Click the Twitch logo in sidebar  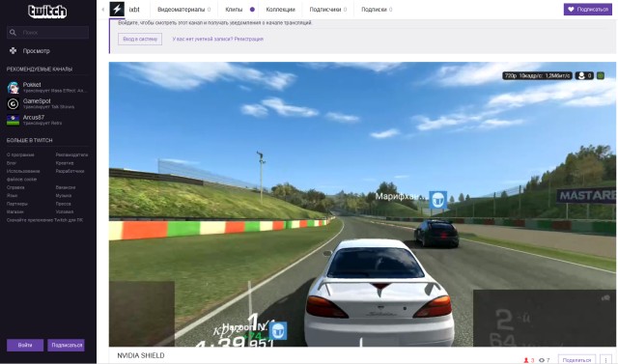pyautogui.click(x=47, y=11)
